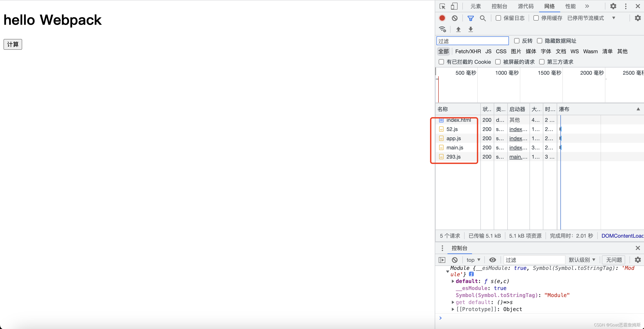Open the 默认级别 log level dropdown
Image resolution: width=644 pixels, height=329 pixels.
tap(582, 260)
